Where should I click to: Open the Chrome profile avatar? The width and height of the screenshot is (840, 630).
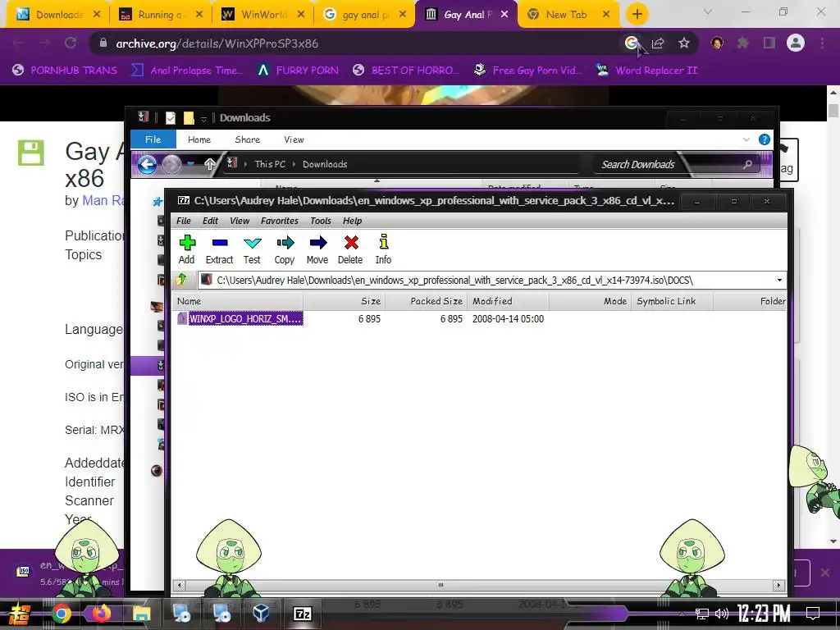796,43
